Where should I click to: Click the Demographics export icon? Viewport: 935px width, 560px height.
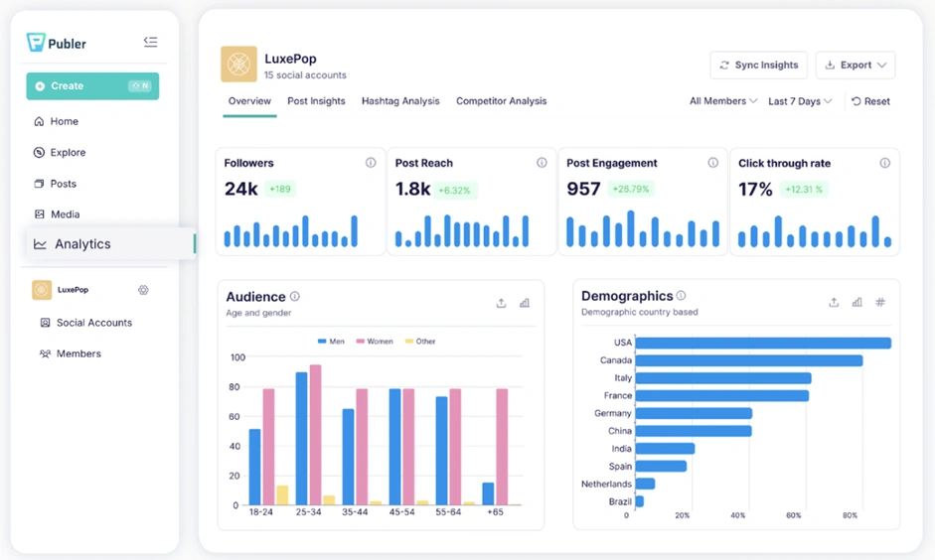[x=834, y=303]
